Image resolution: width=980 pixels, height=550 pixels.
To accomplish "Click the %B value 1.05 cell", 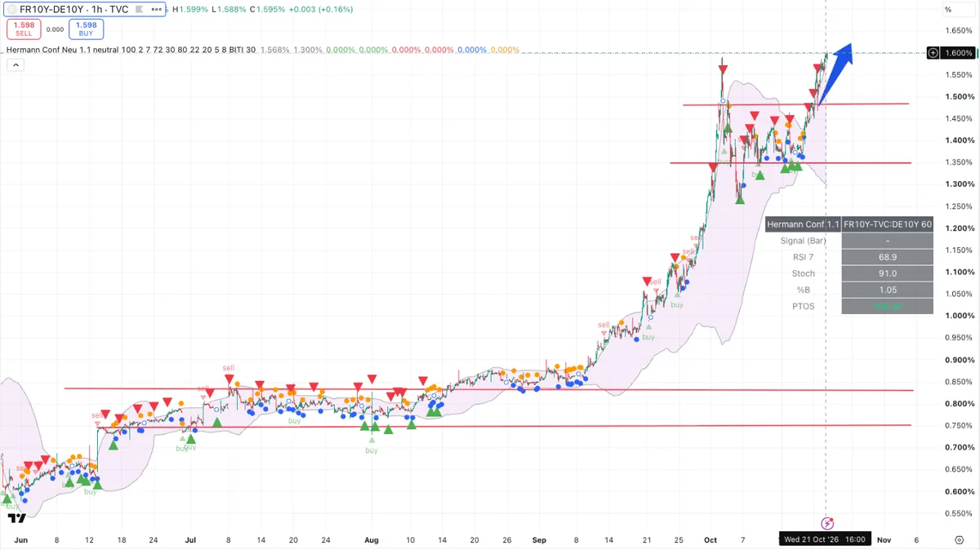I will pyautogui.click(x=887, y=290).
